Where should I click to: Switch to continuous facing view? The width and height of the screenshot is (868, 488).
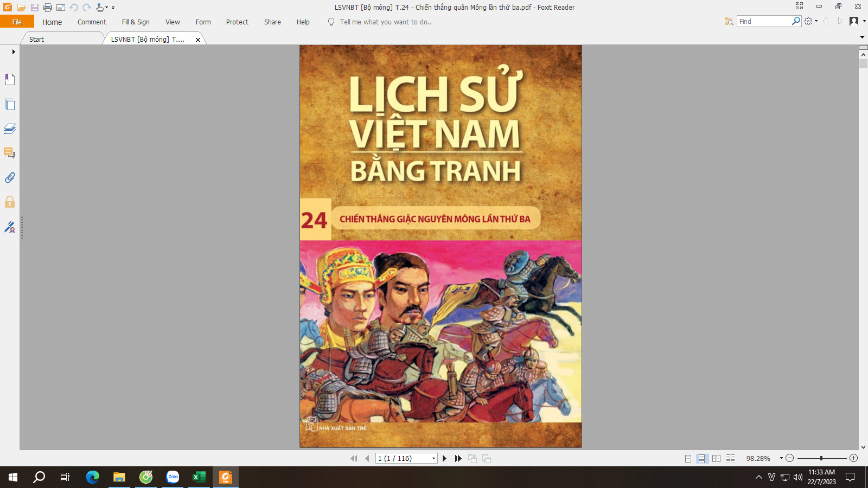pyautogui.click(x=731, y=458)
